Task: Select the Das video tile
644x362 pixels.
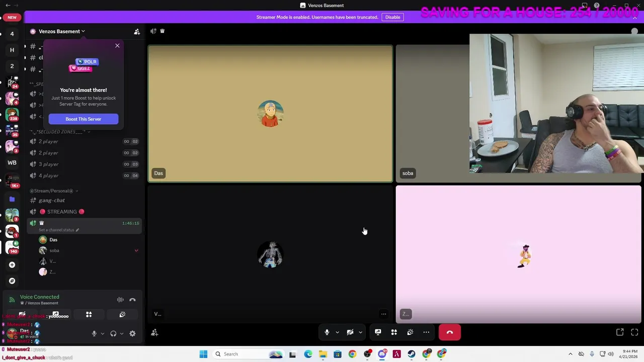Action: pyautogui.click(x=270, y=114)
